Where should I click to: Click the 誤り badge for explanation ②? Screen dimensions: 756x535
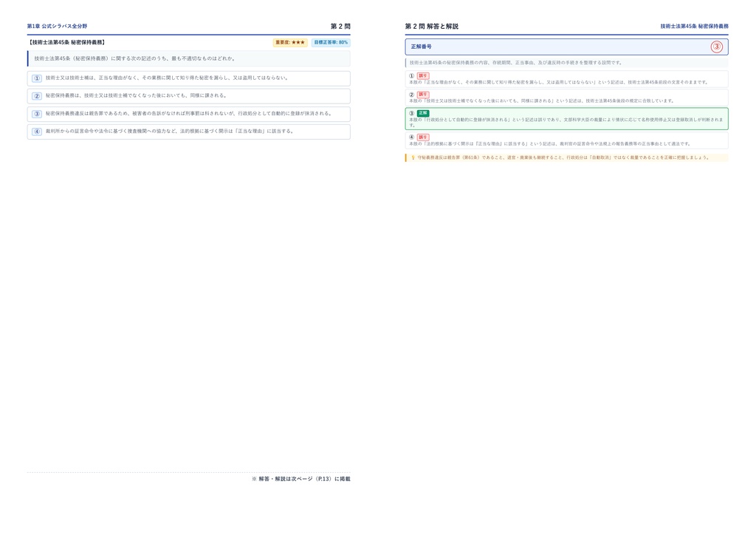tap(423, 95)
